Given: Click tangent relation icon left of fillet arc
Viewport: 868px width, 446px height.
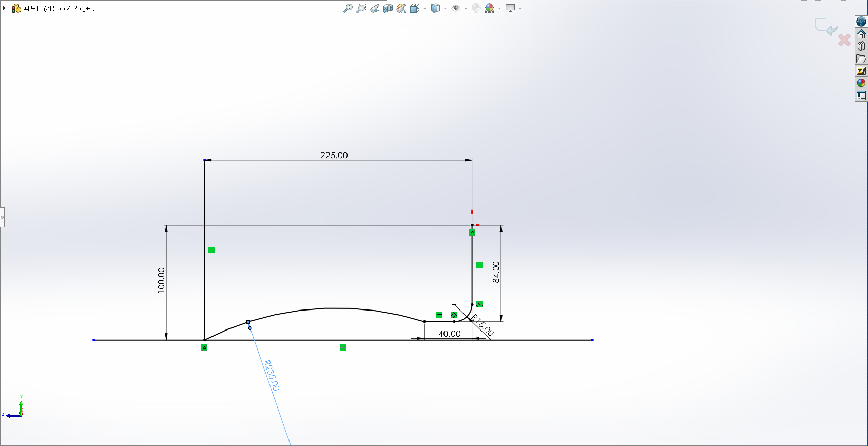Looking at the screenshot, I should 454,315.
